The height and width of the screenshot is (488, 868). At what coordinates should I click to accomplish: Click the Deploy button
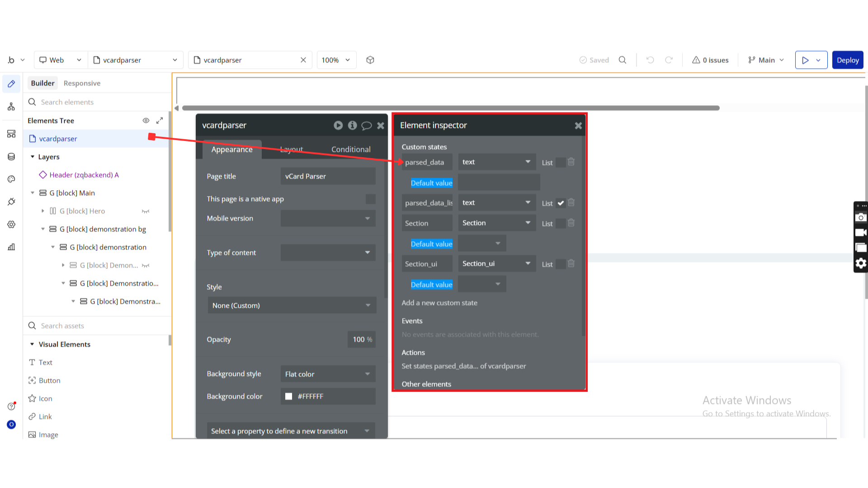click(847, 60)
